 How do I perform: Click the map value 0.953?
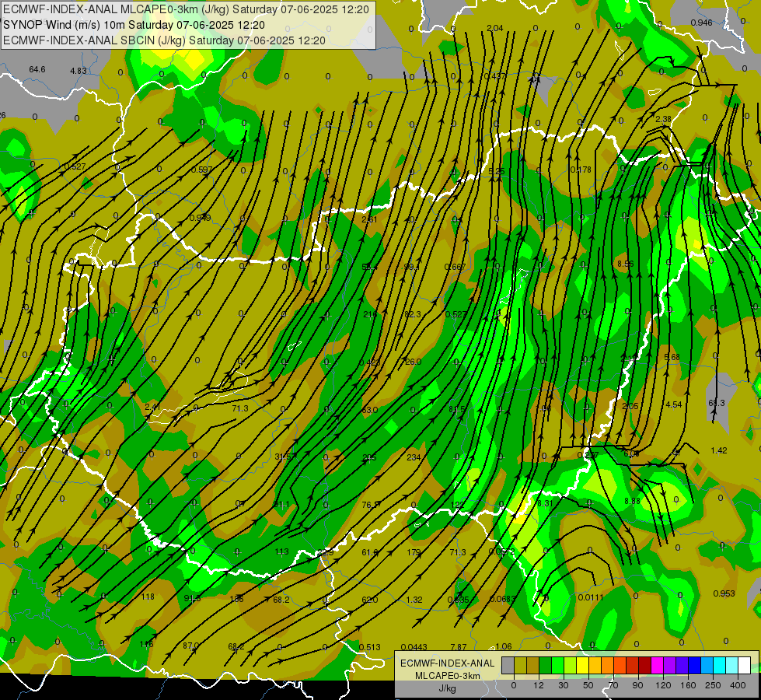click(724, 593)
